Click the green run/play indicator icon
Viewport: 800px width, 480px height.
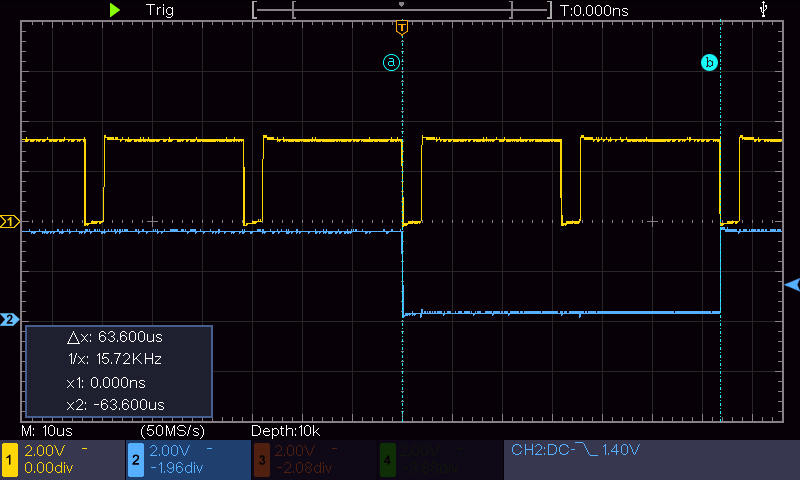click(115, 9)
